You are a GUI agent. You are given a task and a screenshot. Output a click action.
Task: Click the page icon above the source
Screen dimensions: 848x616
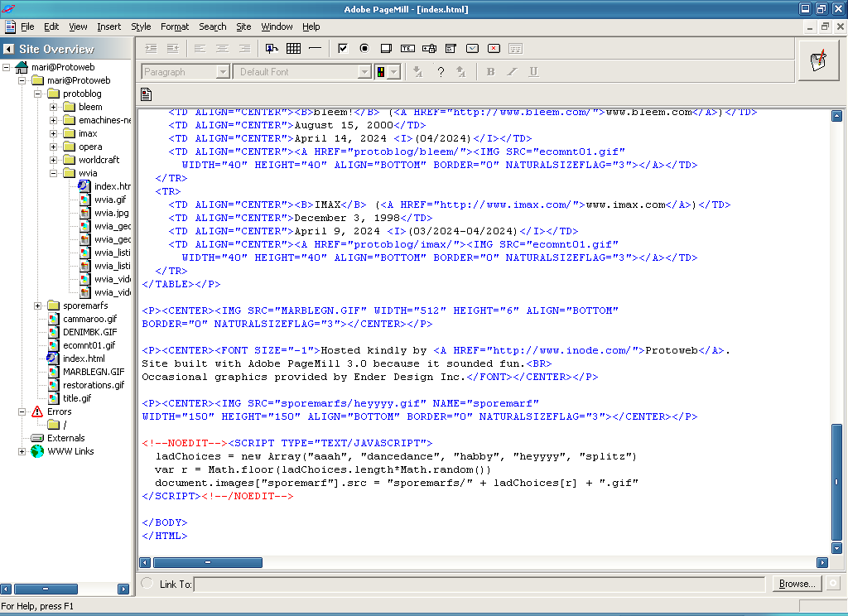(147, 94)
